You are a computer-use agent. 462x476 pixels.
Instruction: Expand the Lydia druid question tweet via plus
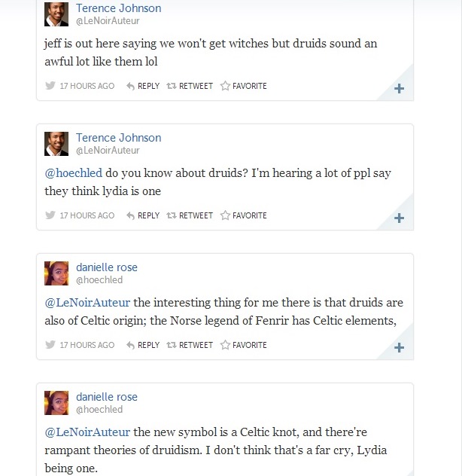coord(399,218)
